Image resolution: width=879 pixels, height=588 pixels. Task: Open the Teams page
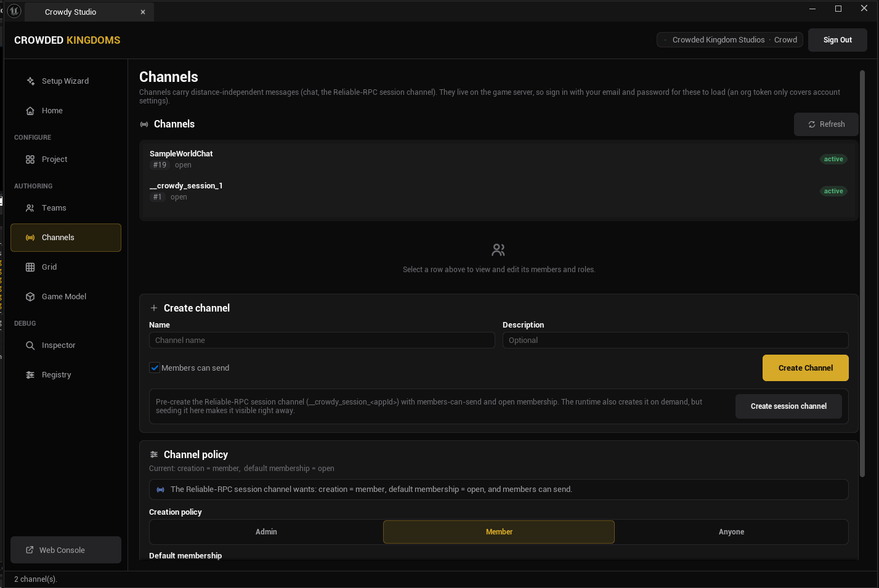66,208
